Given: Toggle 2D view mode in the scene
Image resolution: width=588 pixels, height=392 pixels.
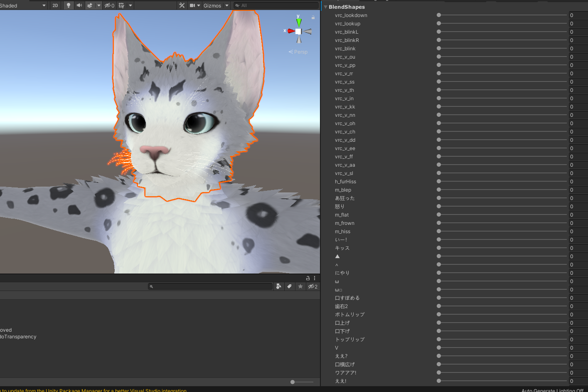Looking at the screenshot, I should coord(55,5).
